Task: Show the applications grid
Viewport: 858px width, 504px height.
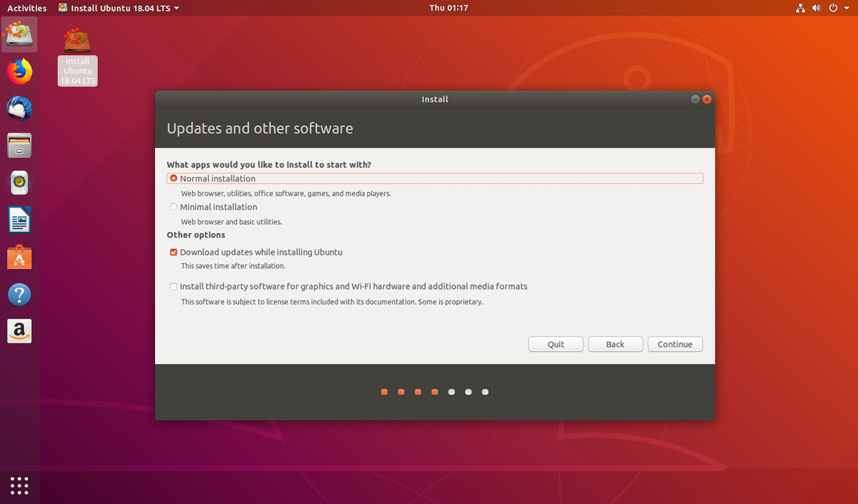Action: [19, 485]
